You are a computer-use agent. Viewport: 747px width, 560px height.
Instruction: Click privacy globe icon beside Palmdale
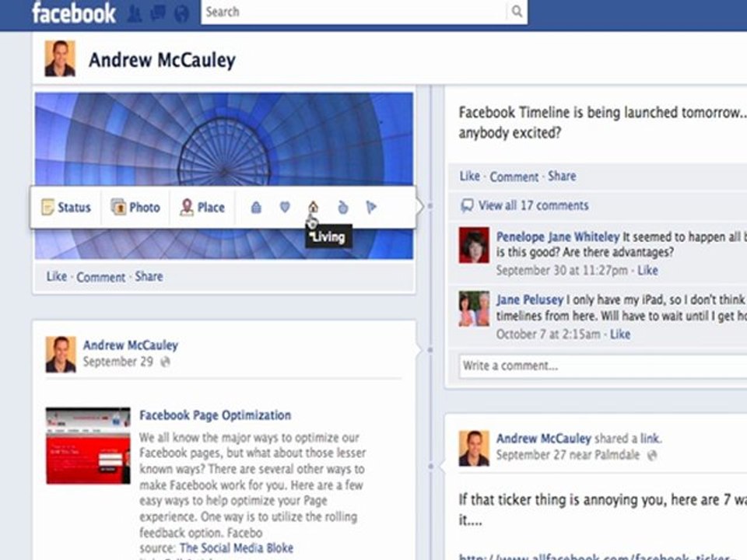(x=652, y=455)
